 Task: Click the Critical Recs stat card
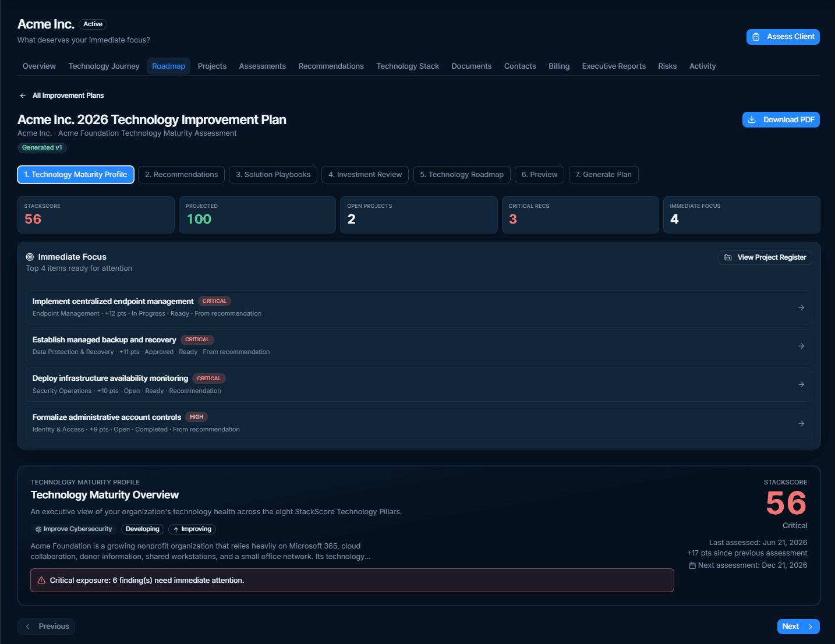pos(581,215)
